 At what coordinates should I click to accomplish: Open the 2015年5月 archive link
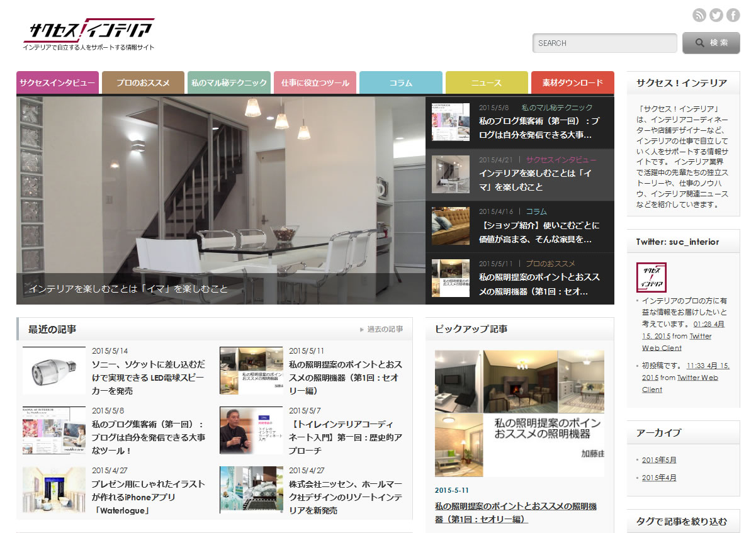[659, 460]
